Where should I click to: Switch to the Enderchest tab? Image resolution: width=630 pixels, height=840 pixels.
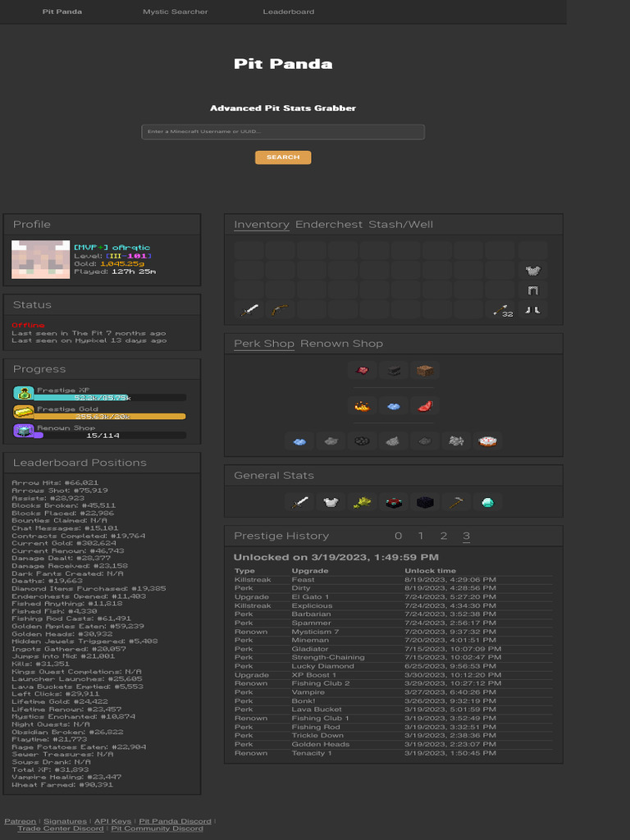tap(329, 225)
